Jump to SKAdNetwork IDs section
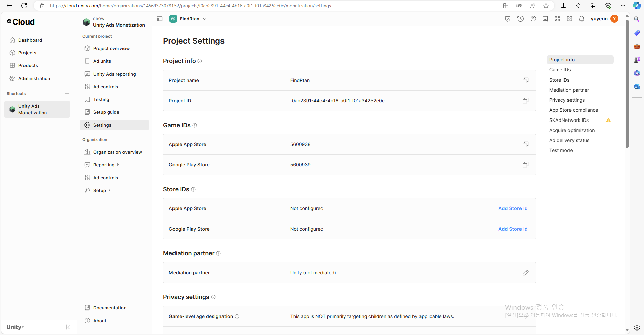The height and width of the screenshot is (335, 644). click(x=569, y=120)
